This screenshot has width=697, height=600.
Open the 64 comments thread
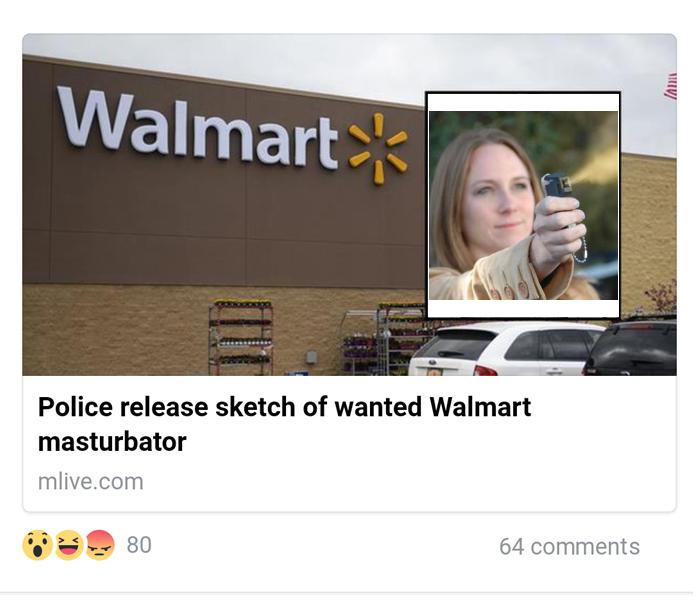tap(569, 547)
